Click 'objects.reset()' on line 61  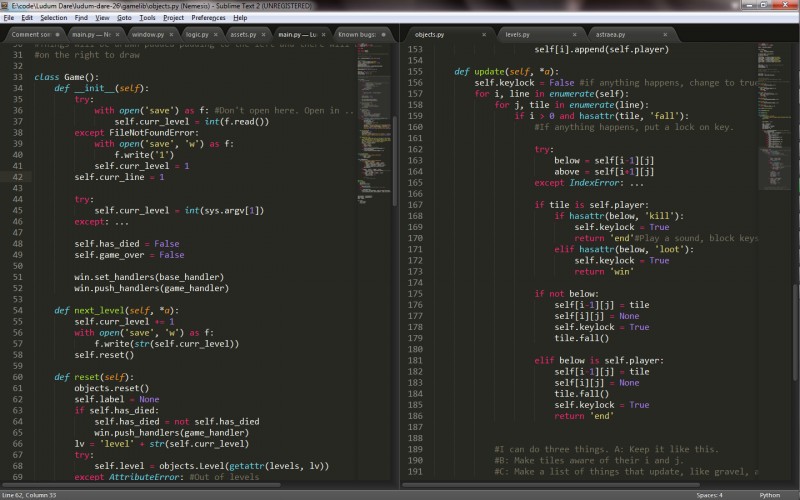point(112,388)
